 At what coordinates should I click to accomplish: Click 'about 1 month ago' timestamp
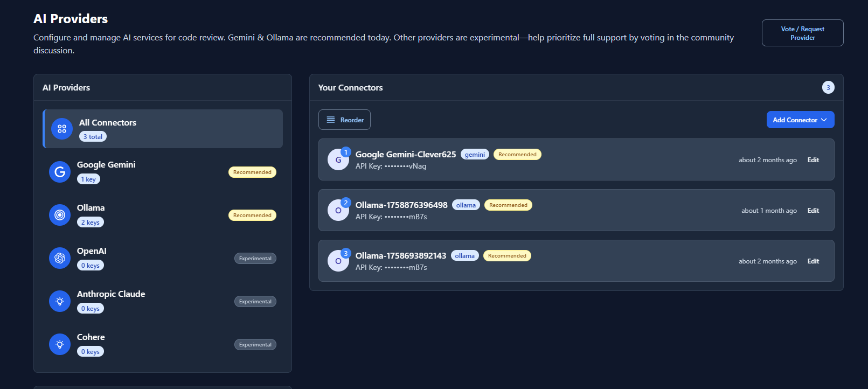point(769,211)
